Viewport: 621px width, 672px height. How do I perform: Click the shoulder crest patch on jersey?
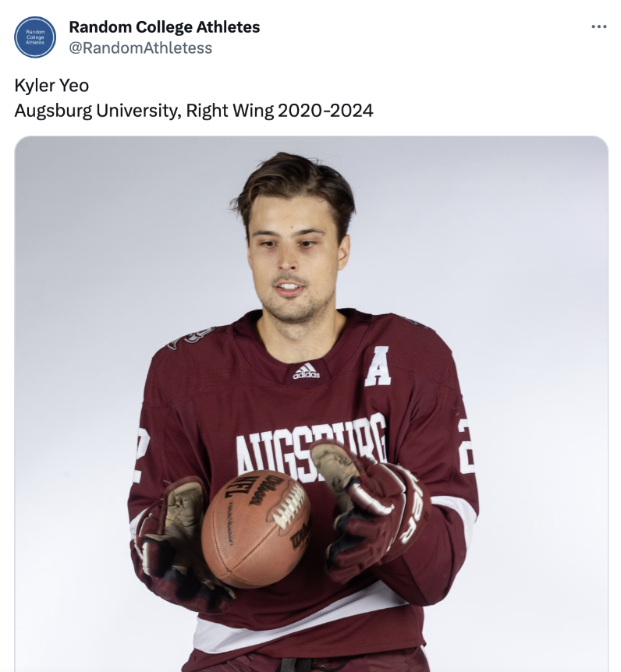pos(191,338)
